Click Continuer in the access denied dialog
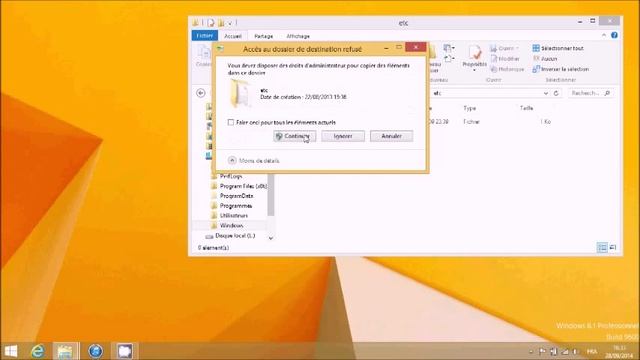640x360 pixels. coord(295,136)
